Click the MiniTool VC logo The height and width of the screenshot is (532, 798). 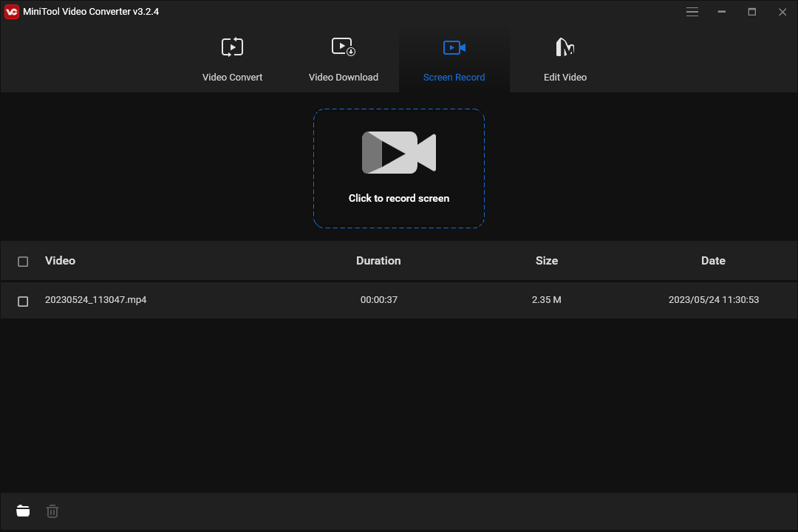point(11,11)
